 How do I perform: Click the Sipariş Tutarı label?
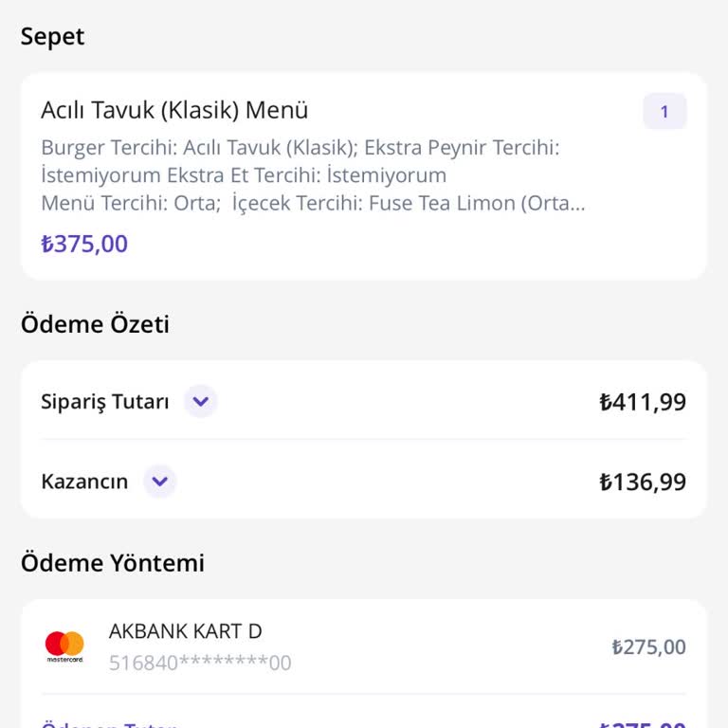coord(104,402)
